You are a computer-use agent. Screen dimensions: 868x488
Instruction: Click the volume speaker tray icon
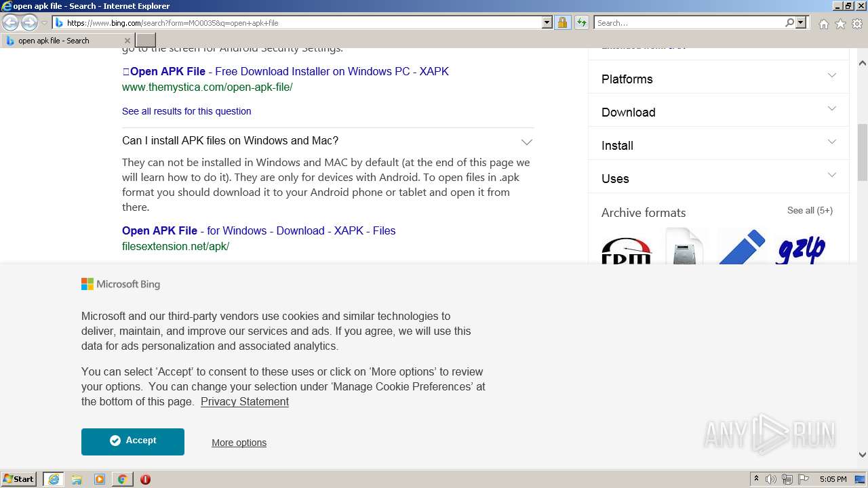(x=771, y=479)
